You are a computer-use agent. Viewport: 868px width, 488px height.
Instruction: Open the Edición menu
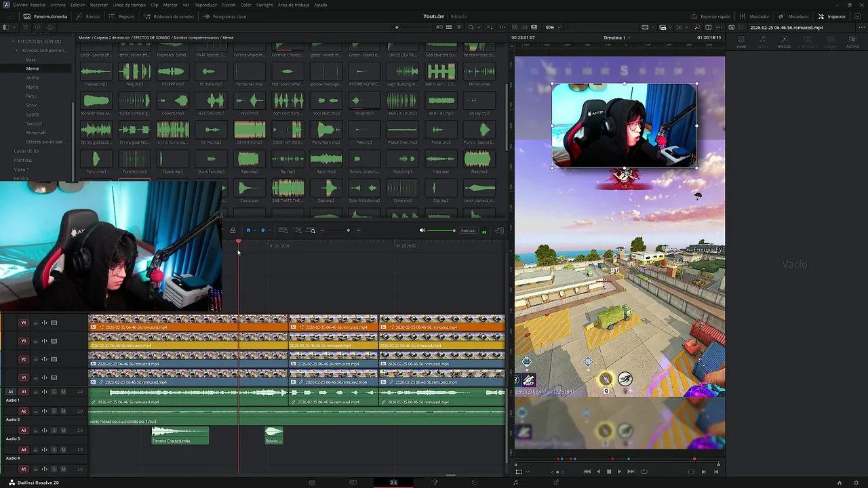point(78,5)
